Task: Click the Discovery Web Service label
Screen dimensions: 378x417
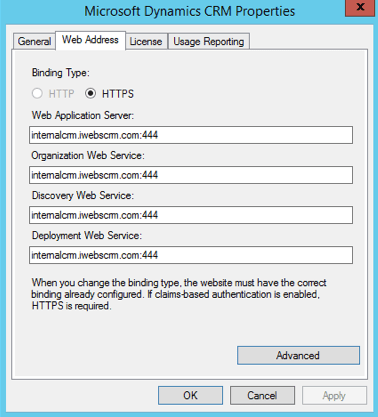Action: point(83,195)
